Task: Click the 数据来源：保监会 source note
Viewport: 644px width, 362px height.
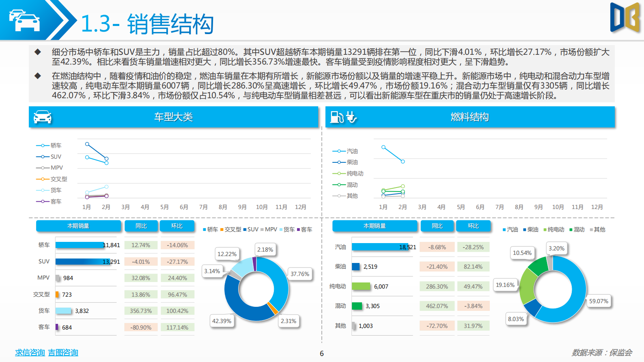Action: click(x=602, y=353)
